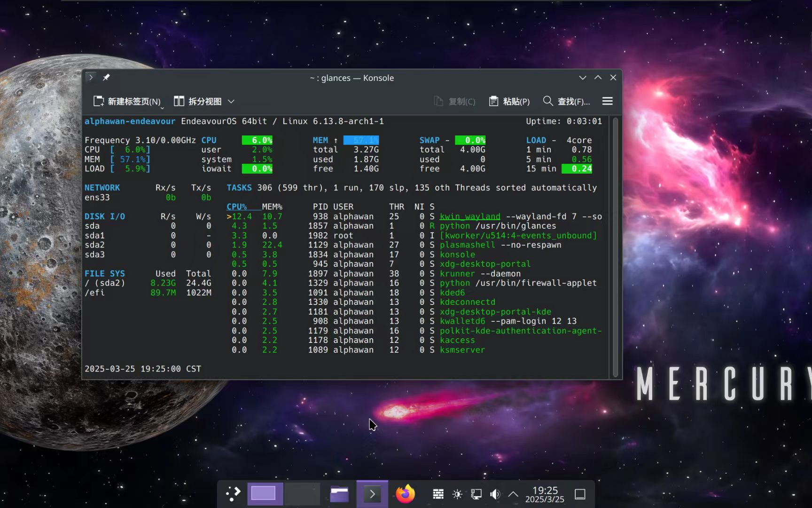Open 查找(F)... search in Konsole
The height and width of the screenshot is (508, 812).
coord(566,102)
